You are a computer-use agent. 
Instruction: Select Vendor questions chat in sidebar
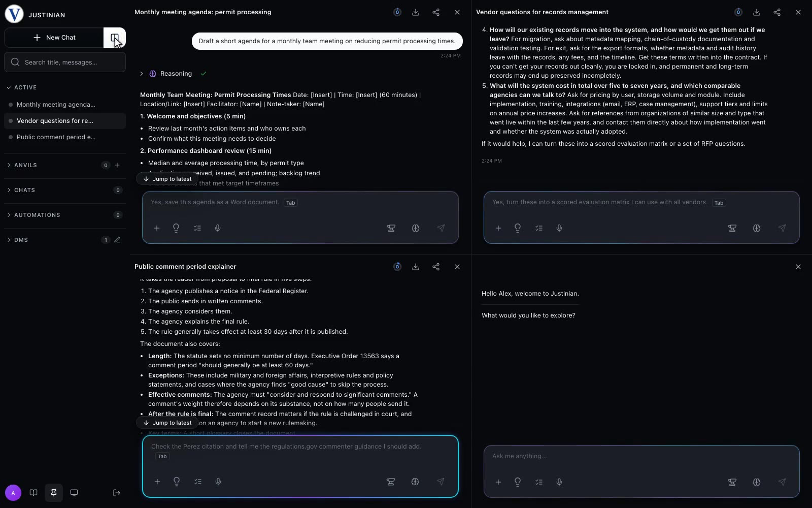click(x=65, y=121)
